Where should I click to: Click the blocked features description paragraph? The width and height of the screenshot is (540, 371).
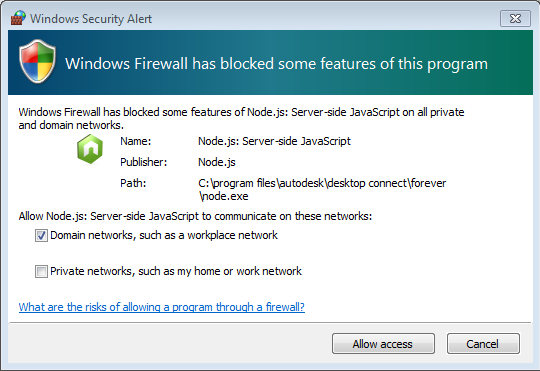coord(241,118)
